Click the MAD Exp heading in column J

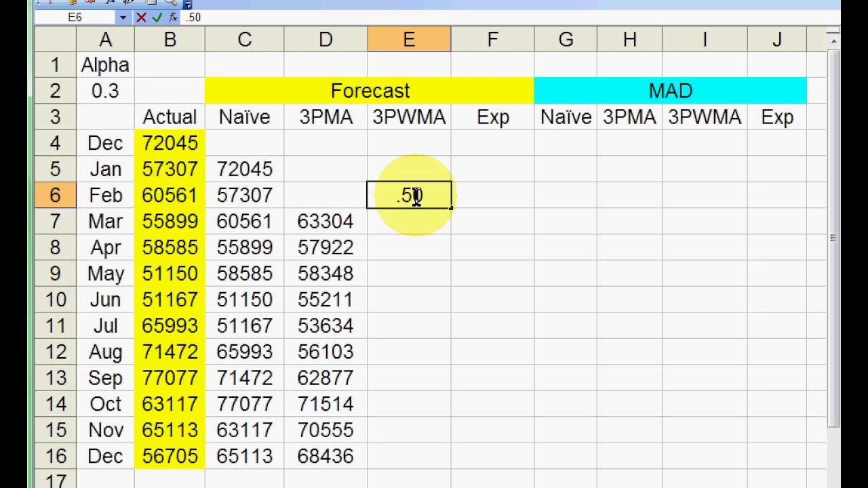click(x=777, y=117)
